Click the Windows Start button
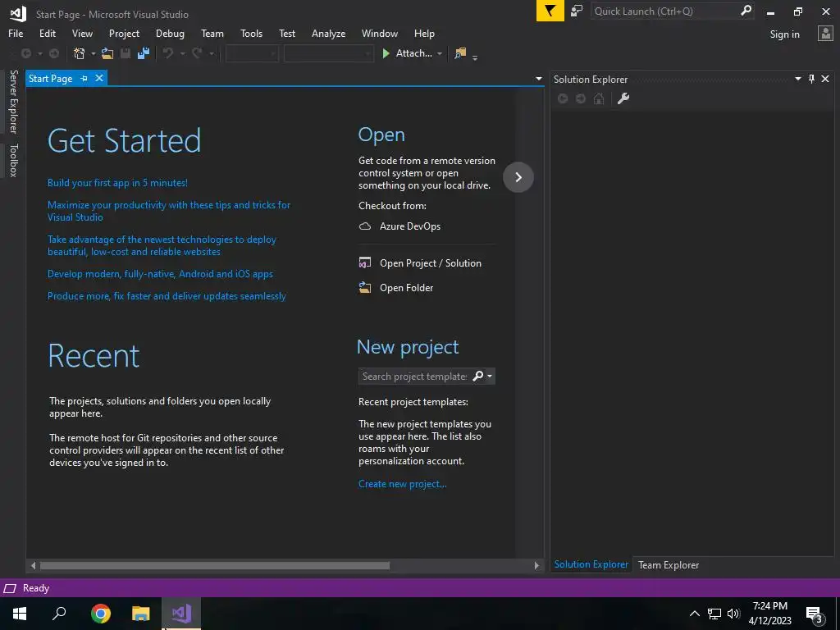The width and height of the screenshot is (840, 630). tap(20, 614)
